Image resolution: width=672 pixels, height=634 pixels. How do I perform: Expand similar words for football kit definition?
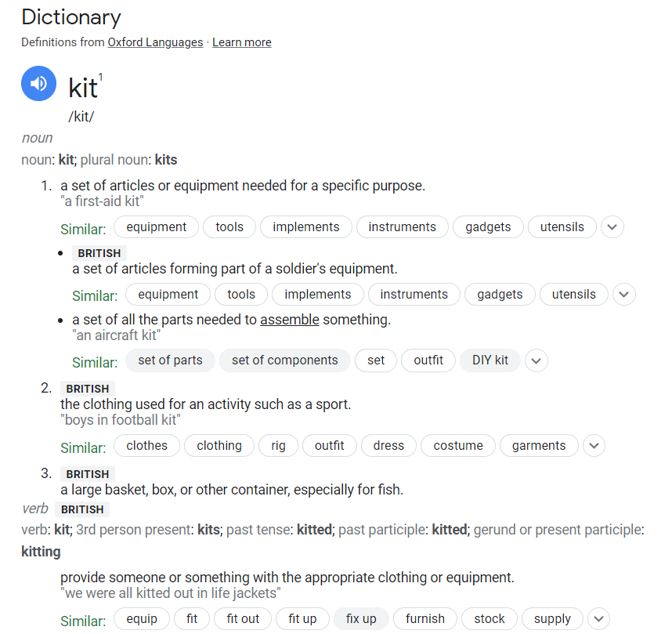(x=594, y=446)
